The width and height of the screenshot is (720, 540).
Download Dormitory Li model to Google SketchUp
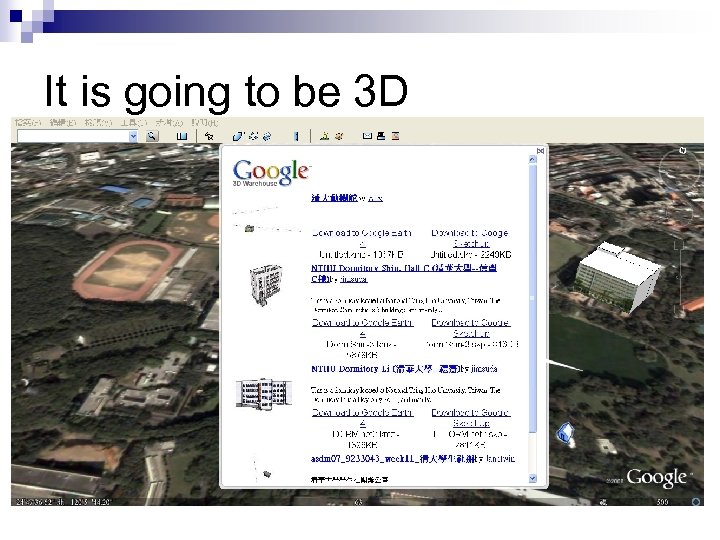tap(471, 417)
